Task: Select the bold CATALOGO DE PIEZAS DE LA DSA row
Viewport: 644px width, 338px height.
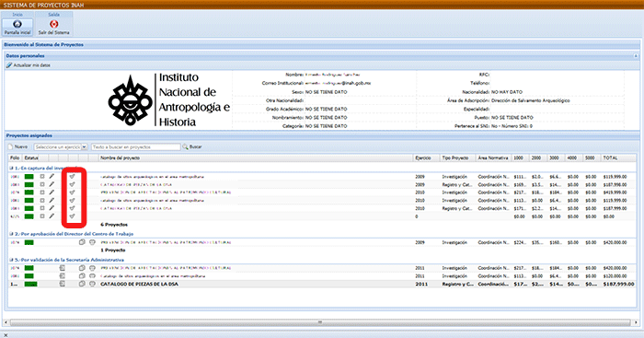Action: (x=322, y=284)
